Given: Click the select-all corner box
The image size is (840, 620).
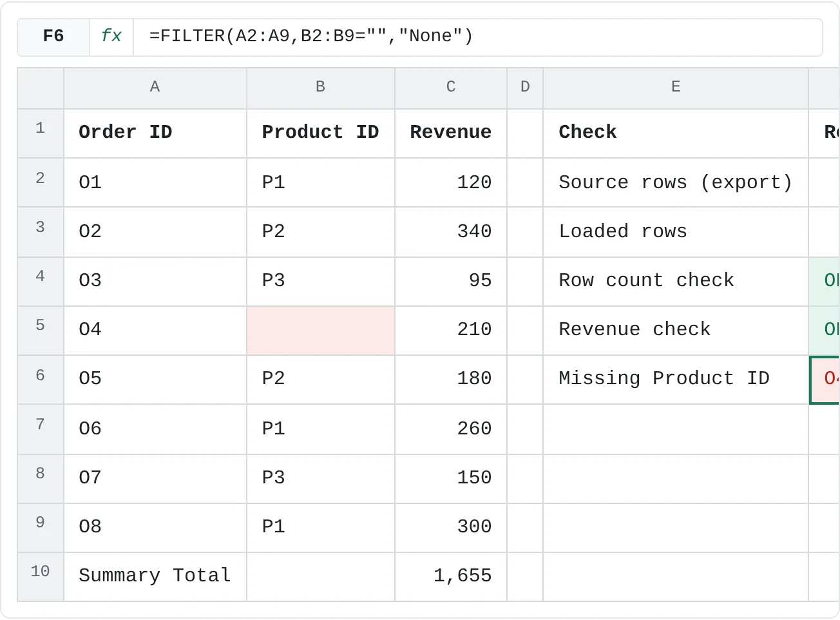Looking at the screenshot, I should [x=41, y=88].
